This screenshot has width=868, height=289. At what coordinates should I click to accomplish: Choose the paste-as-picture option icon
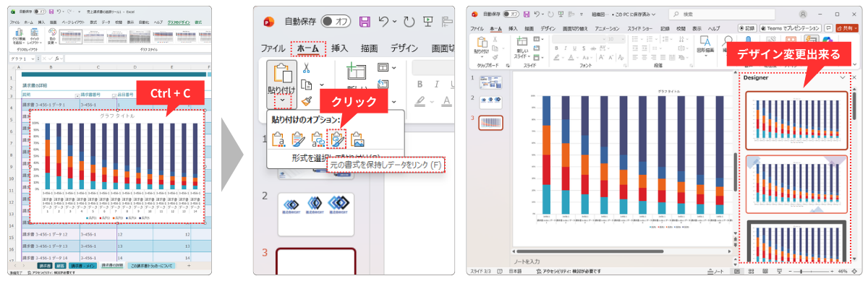(357, 138)
